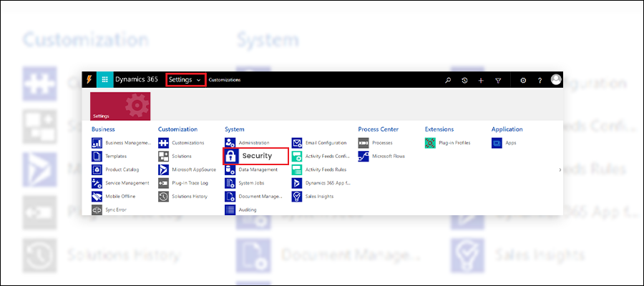Open the System Jobs link text
The width and height of the screenshot is (644, 286).
click(x=251, y=183)
